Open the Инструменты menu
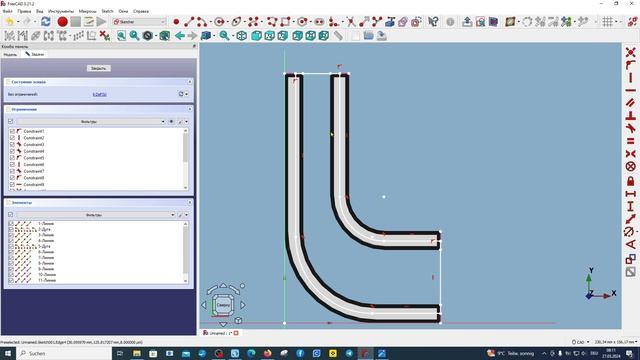 pyautogui.click(x=61, y=11)
